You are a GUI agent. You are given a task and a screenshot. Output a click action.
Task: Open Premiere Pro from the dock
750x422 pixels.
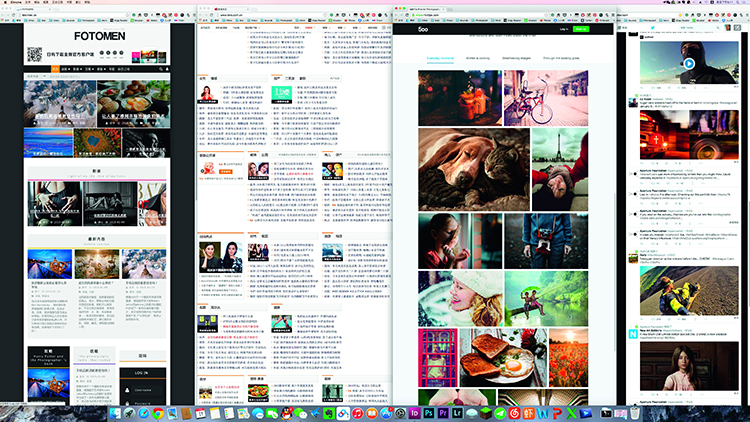click(x=445, y=412)
